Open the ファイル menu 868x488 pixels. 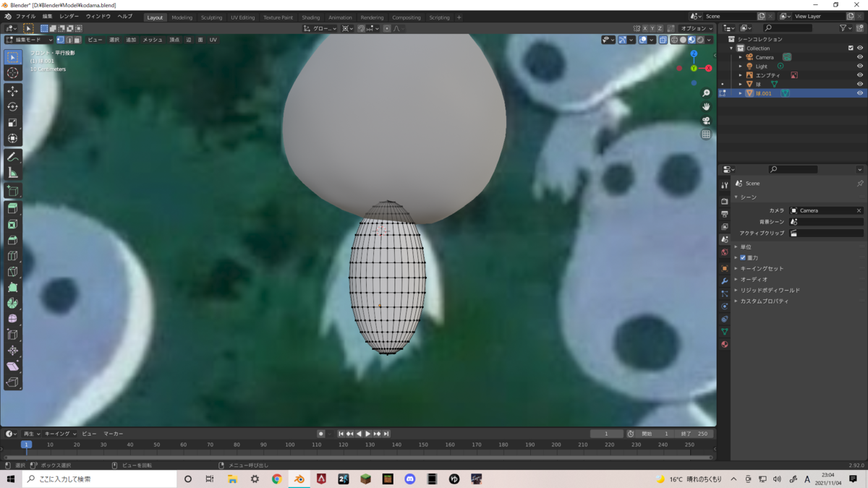click(x=25, y=17)
